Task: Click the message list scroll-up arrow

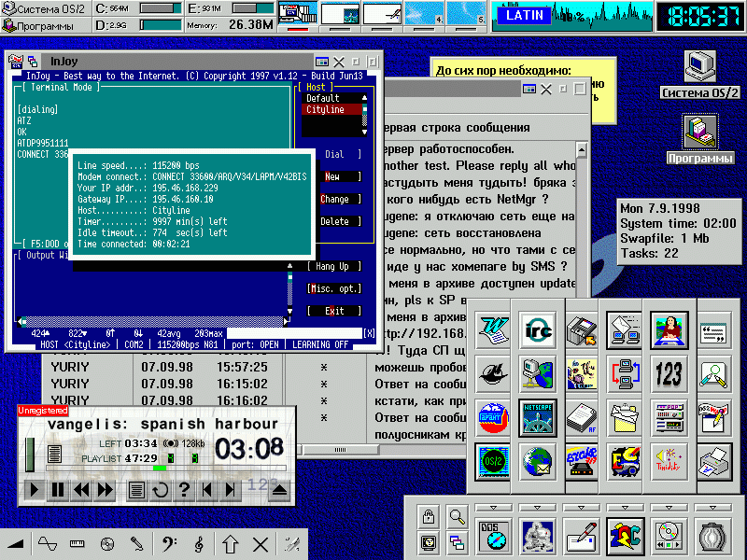Action: [581, 150]
